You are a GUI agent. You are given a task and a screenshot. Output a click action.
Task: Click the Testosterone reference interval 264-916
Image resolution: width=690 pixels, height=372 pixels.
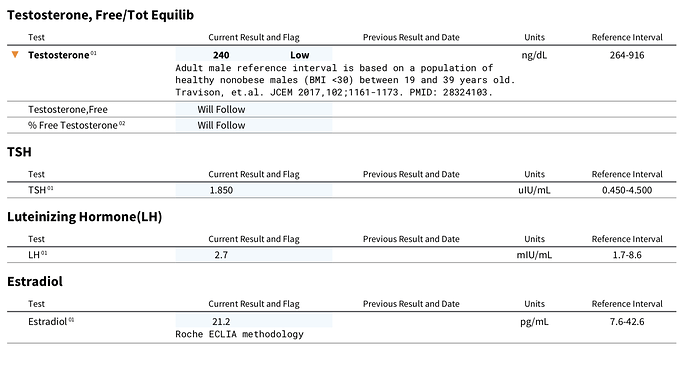point(627,55)
